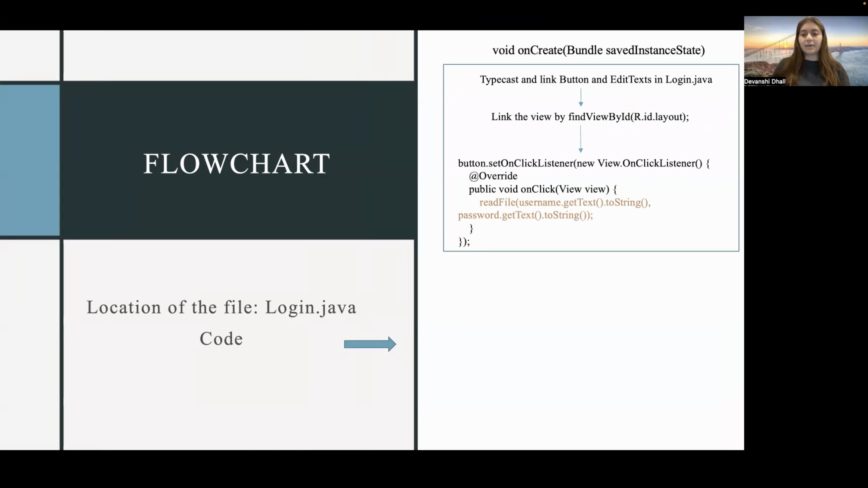
Task: Click the Devanshi Dhall name label
Action: pos(765,81)
